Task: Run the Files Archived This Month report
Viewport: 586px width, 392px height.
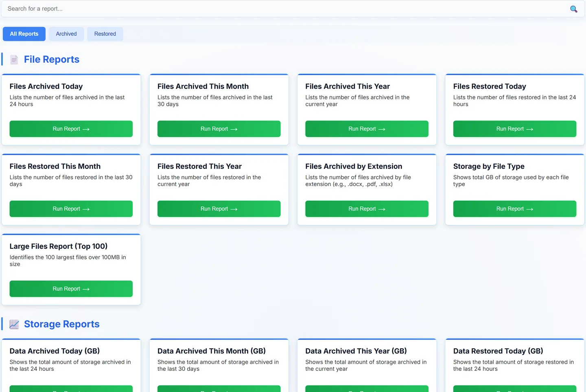Action: 219,129
